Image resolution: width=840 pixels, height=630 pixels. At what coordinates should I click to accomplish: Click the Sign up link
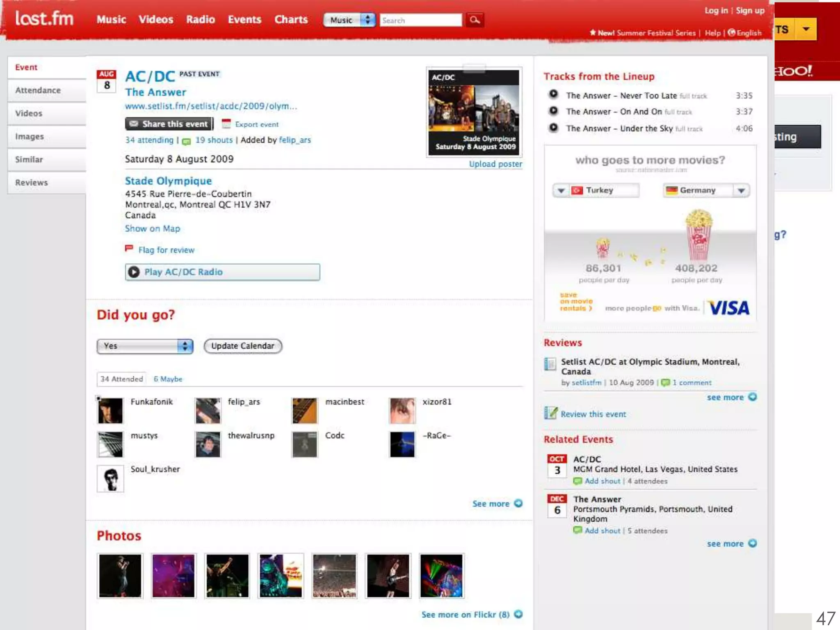[750, 10]
